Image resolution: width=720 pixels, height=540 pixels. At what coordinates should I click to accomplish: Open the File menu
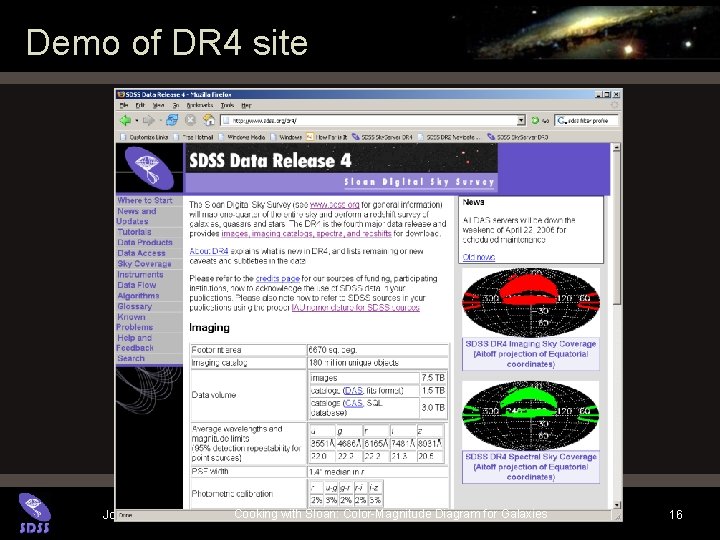(x=124, y=105)
